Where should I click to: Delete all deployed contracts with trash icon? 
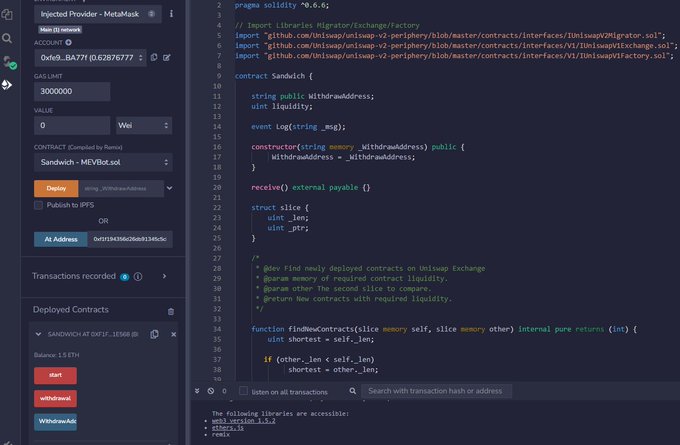click(171, 311)
